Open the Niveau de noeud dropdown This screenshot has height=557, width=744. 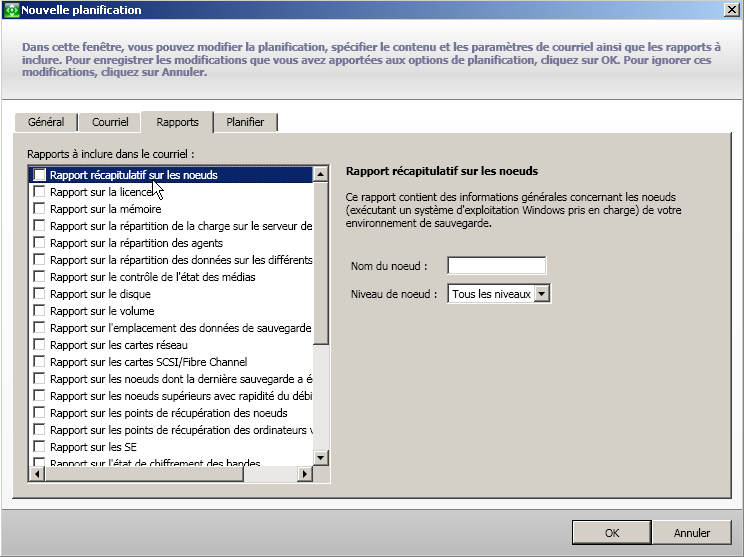(x=542, y=294)
